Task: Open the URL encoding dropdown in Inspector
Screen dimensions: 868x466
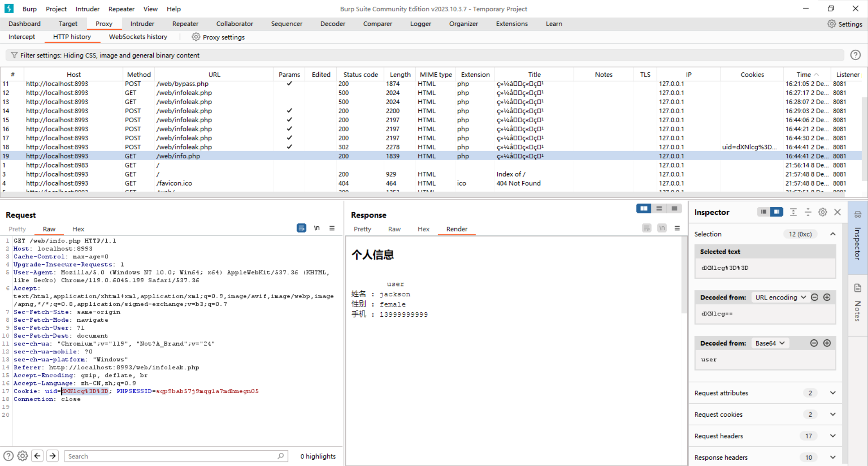Action: click(x=779, y=297)
